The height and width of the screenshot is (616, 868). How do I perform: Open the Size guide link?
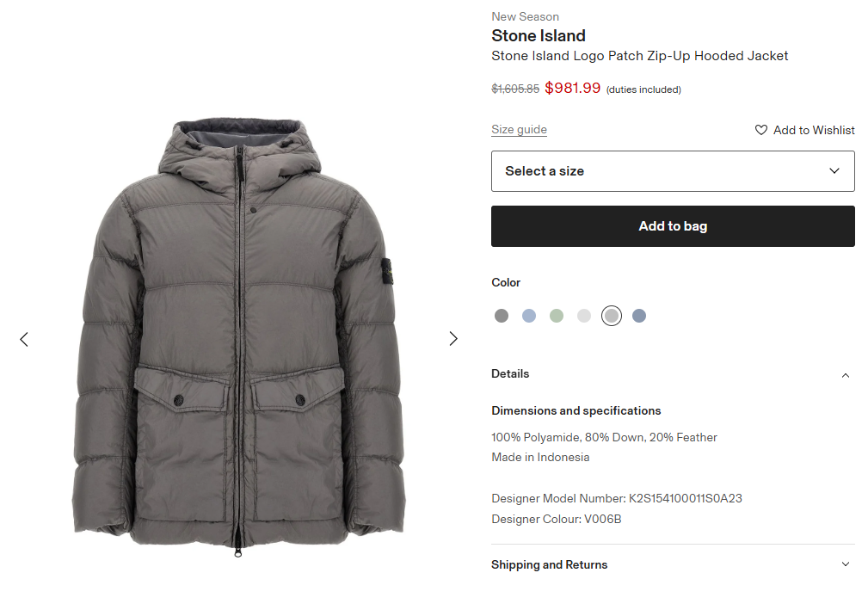[519, 130]
